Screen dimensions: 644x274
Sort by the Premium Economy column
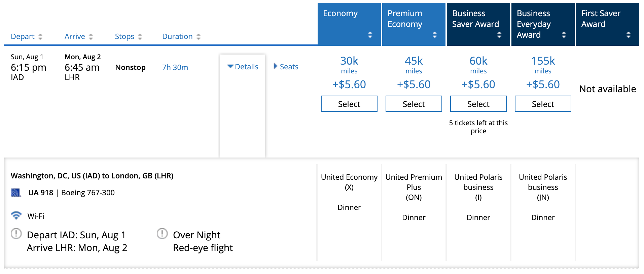pyautogui.click(x=434, y=34)
